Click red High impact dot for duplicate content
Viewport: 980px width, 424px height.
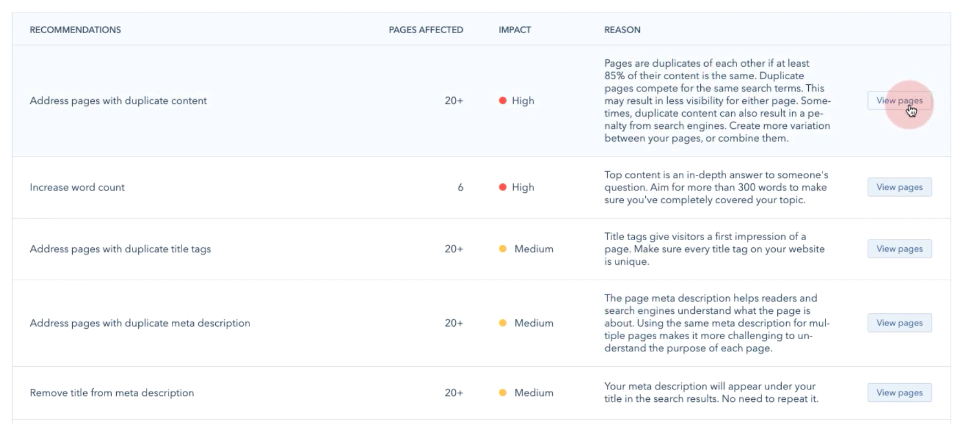(503, 101)
